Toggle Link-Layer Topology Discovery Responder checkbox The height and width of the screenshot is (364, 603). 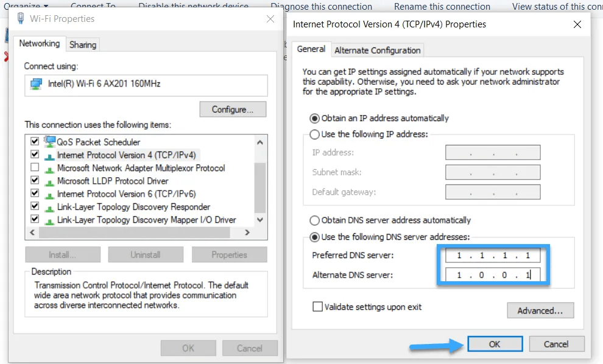pos(35,206)
